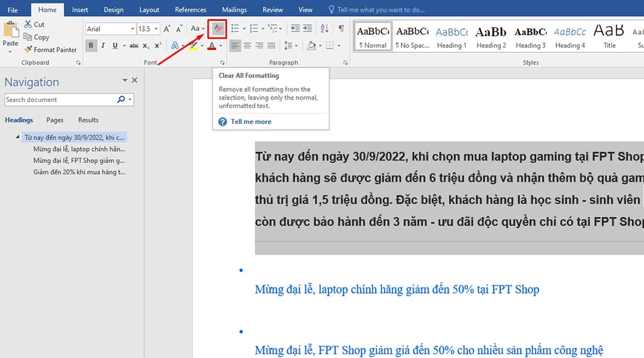The width and height of the screenshot is (644, 358).
Task: Toggle Show/Hide paragraph marks
Action: pos(341,28)
